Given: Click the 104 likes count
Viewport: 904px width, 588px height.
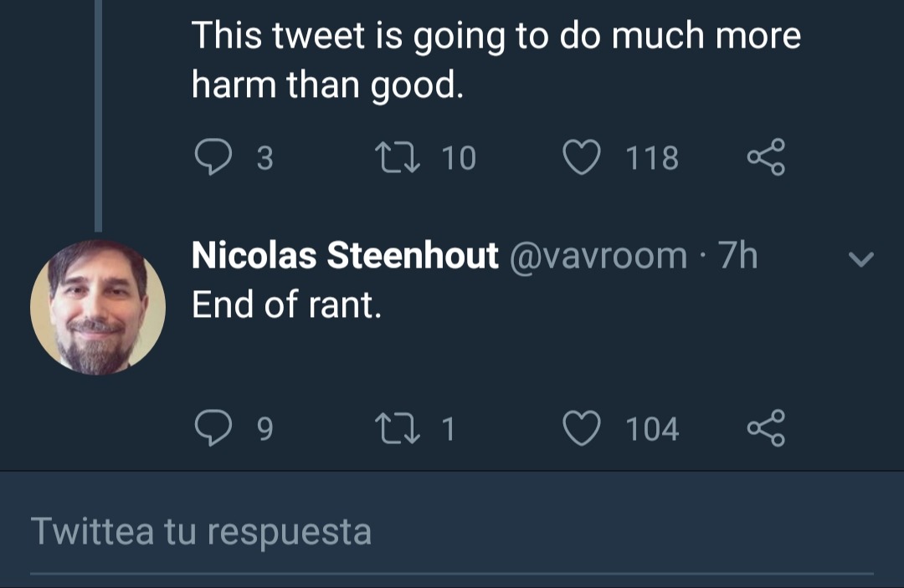Looking at the screenshot, I should point(652,429).
